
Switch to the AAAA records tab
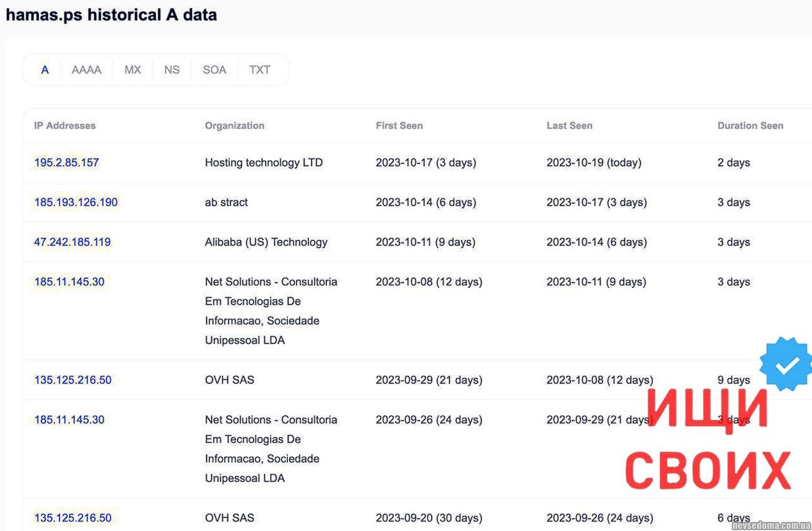click(x=86, y=70)
